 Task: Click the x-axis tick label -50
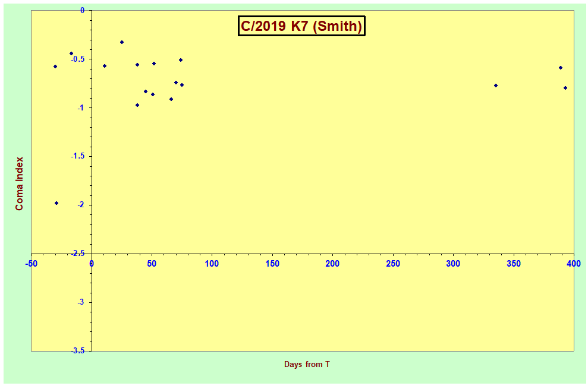tap(31, 264)
